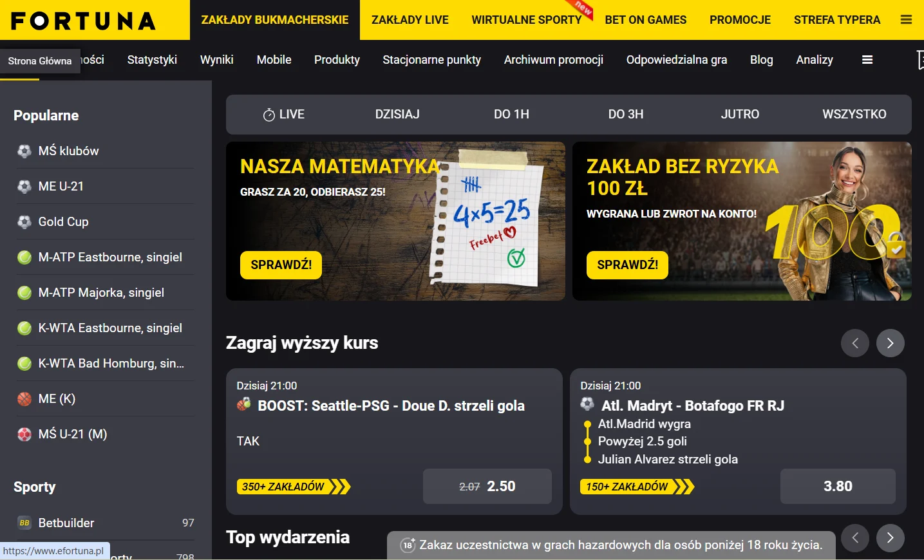This screenshot has width=924, height=560.
Task: Click the soccer ball icon beside Gold Cup
Action: pyautogui.click(x=24, y=222)
